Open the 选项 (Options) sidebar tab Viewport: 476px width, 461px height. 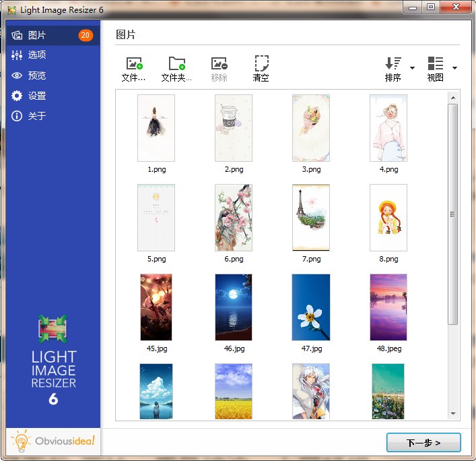[37, 55]
